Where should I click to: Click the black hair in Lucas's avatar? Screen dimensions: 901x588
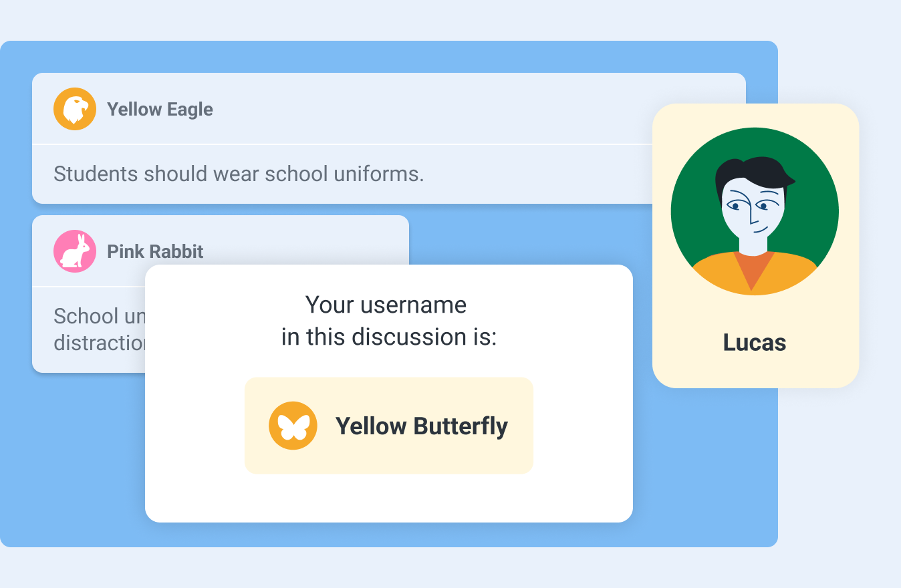click(x=749, y=170)
